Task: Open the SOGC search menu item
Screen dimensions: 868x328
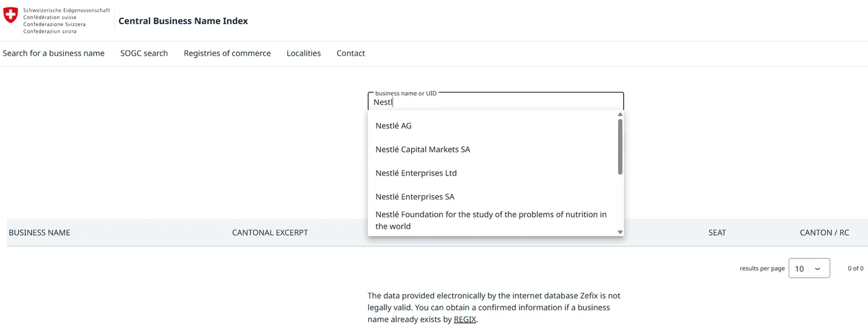Action: [x=144, y=53]
